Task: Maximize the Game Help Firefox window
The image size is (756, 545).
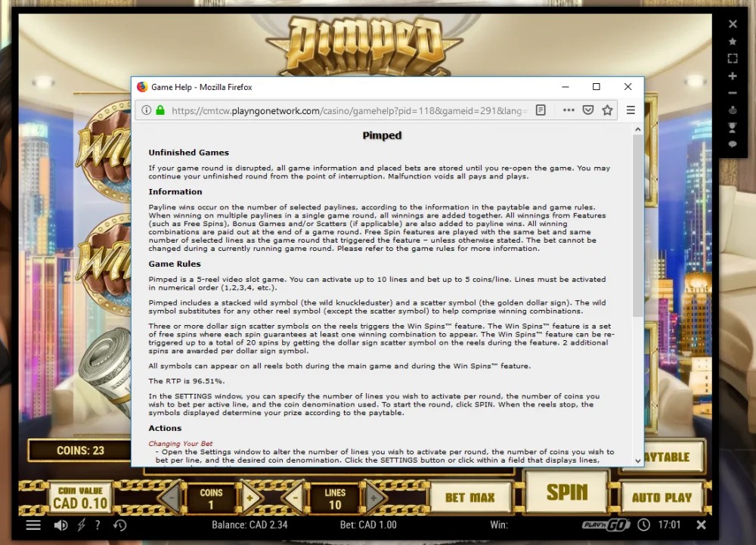Action: [596, 87]
